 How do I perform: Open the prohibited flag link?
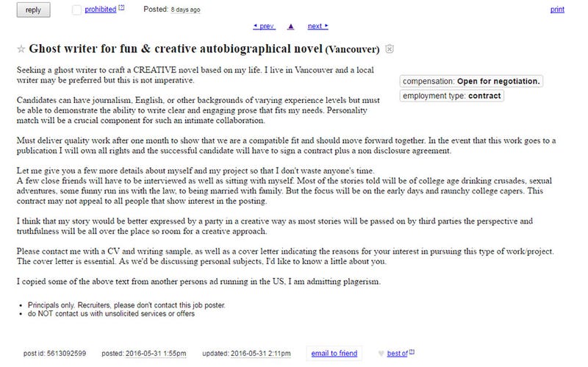(101, 10)
